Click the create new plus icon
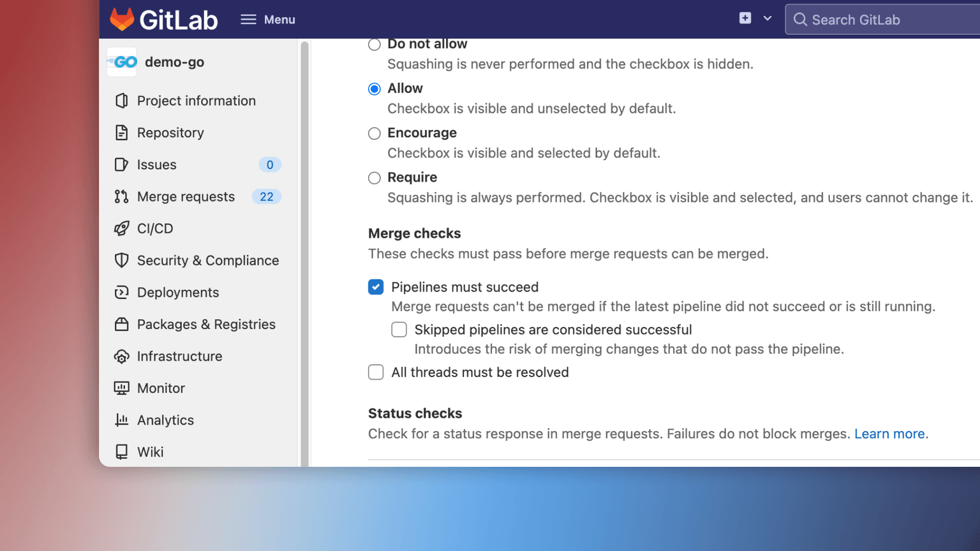980x551 pixels. 745,18
